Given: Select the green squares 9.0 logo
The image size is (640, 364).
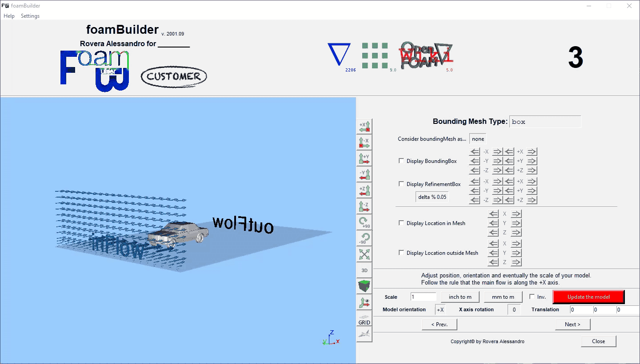Looking at the screenshot, I should click(376, 56).
